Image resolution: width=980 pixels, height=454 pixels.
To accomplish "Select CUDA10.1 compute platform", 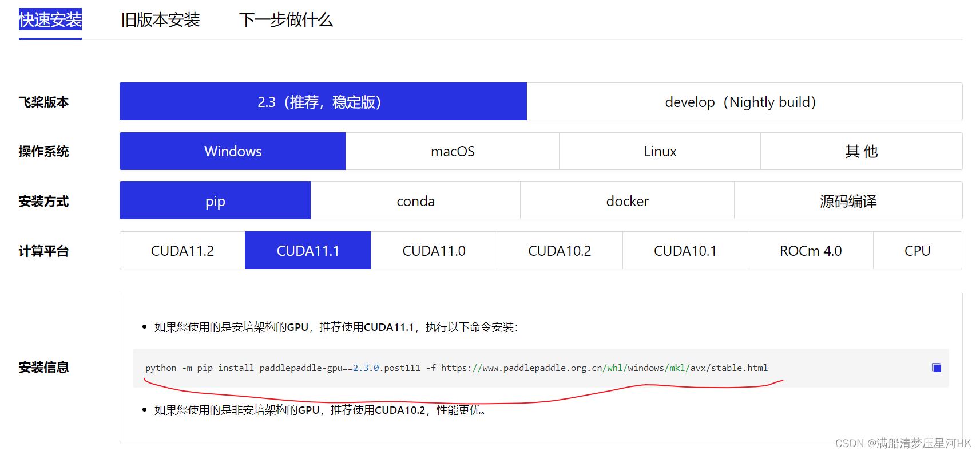I will click(685, 251).
